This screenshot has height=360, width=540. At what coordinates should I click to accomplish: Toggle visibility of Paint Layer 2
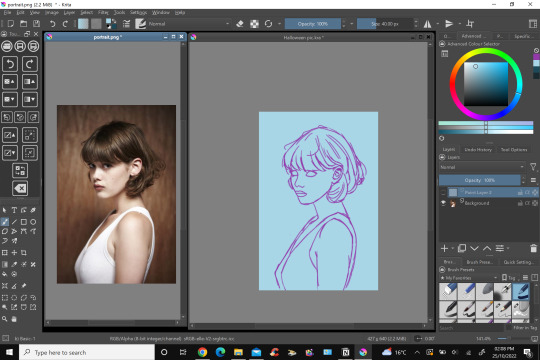443,192
